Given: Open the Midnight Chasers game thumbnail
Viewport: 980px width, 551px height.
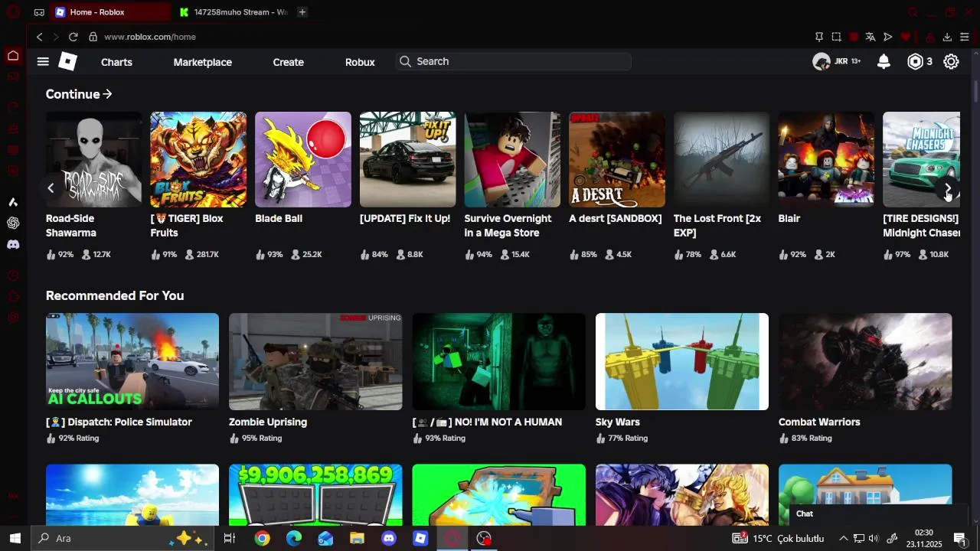Looking at the screenshot, I should 921,159.
